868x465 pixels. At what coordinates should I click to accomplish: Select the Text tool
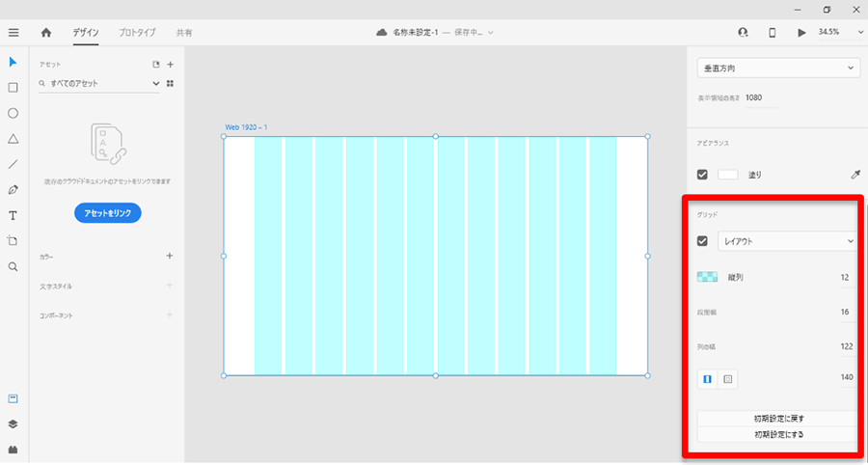point(14,215)
